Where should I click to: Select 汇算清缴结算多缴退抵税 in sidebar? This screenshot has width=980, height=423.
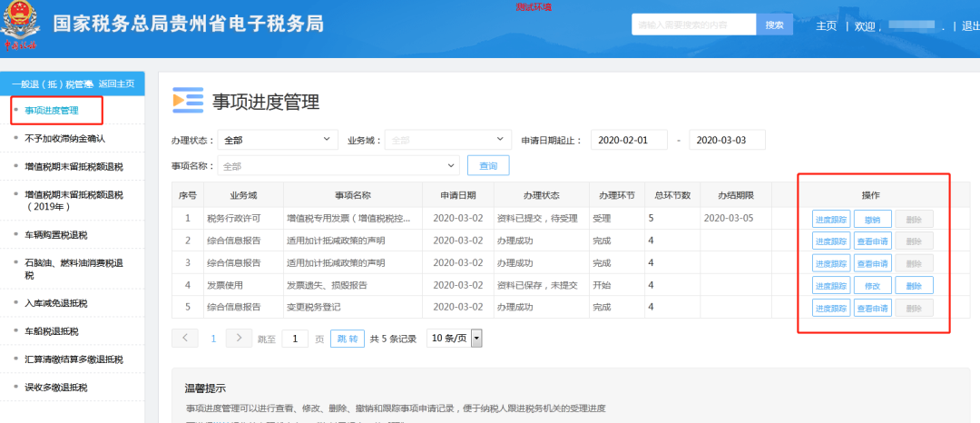click(73, 359)
